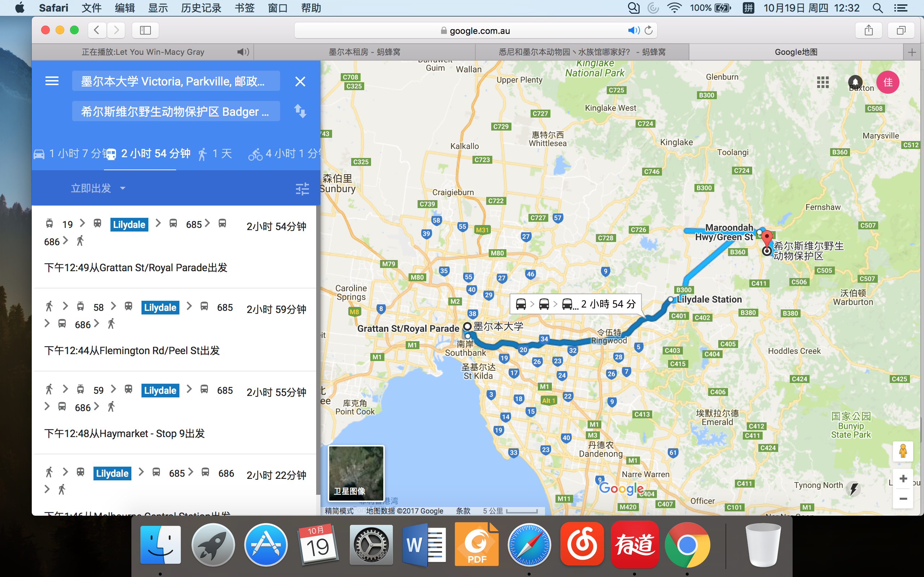This screenshot has height=577, width=924.
Task: Mute audio from the address bar speaker
Action: click(633, 31)
